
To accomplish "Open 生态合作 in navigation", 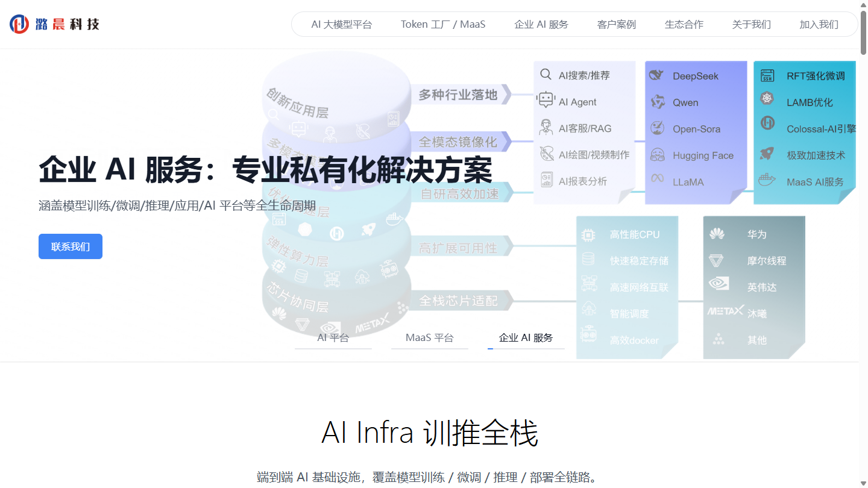I will point(684,25).
